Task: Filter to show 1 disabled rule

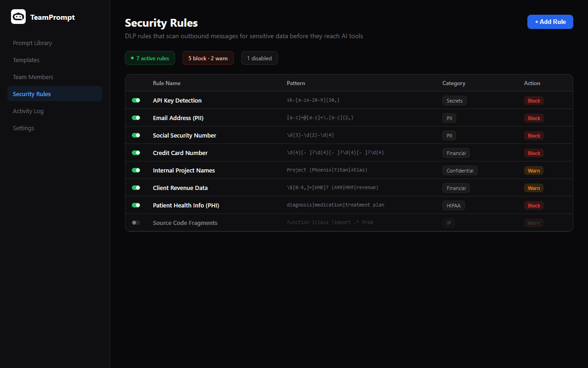Action: (259, 58)
